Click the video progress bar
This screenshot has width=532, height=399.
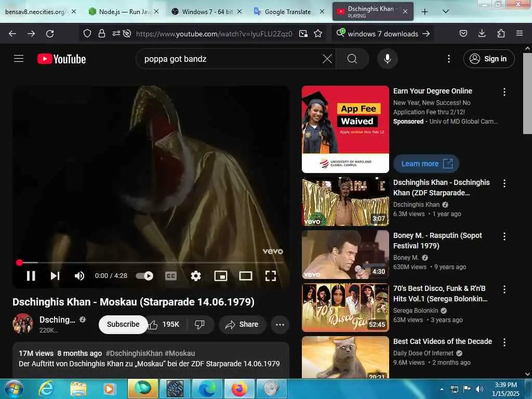tap(151, 262)
